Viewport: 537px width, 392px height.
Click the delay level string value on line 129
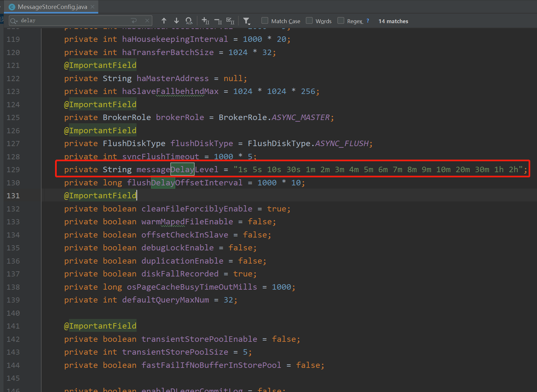(378, 170)
